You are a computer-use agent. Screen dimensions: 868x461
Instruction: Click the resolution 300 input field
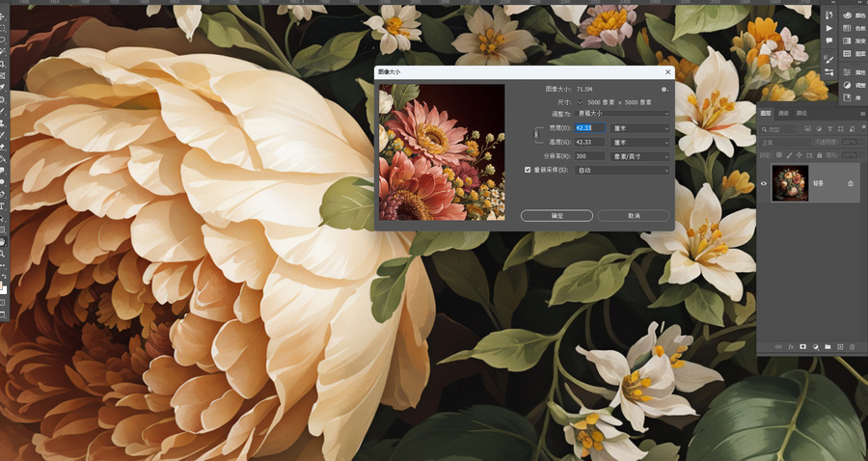pos(589,156)
